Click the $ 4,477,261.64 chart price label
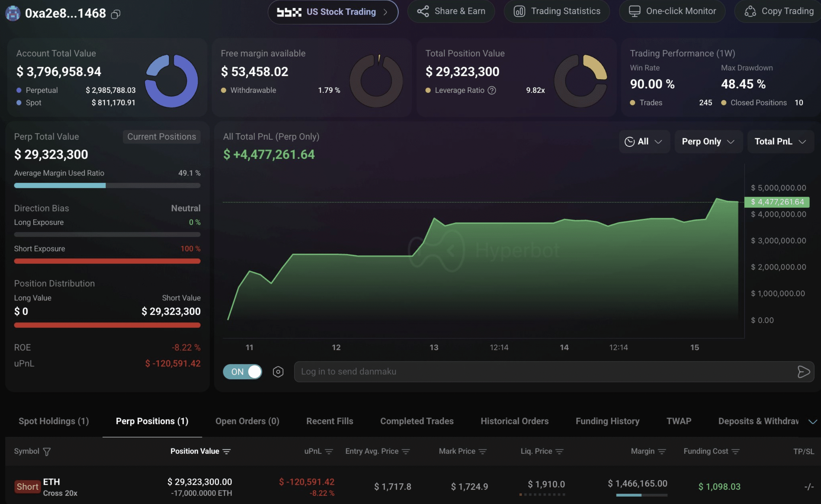The height and width of the screenshot is (504, 821). coord(777,202)
